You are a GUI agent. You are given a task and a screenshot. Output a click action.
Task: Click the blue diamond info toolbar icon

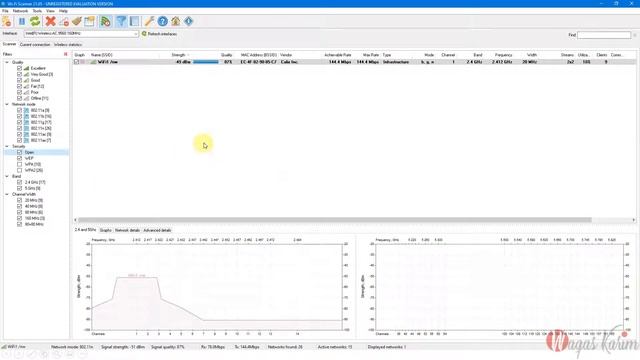point(189,21)
